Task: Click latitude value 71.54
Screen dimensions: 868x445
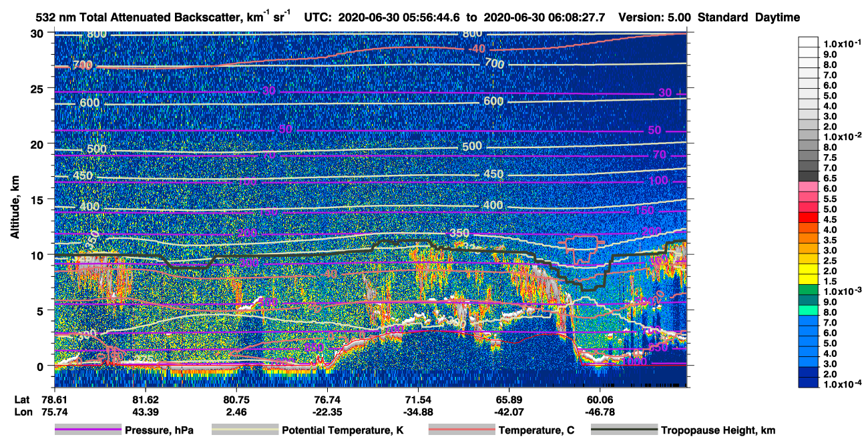Action: click(x=417, y=399)
